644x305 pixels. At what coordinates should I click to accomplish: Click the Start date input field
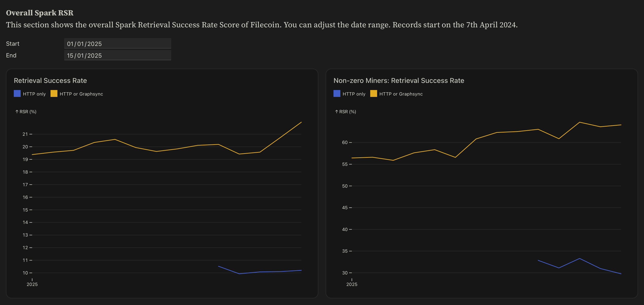tap(118, 43)
